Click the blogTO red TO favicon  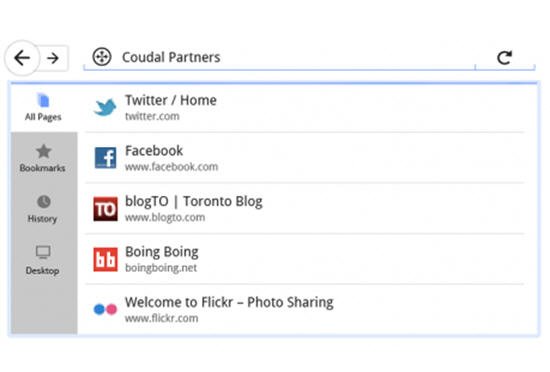pyautogui.click(x=105, y=209)
